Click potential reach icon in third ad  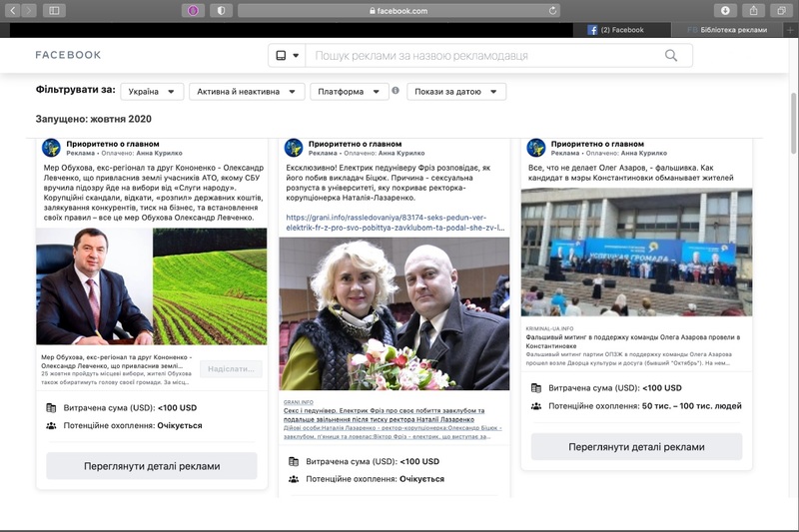click(x=536, y=406)
